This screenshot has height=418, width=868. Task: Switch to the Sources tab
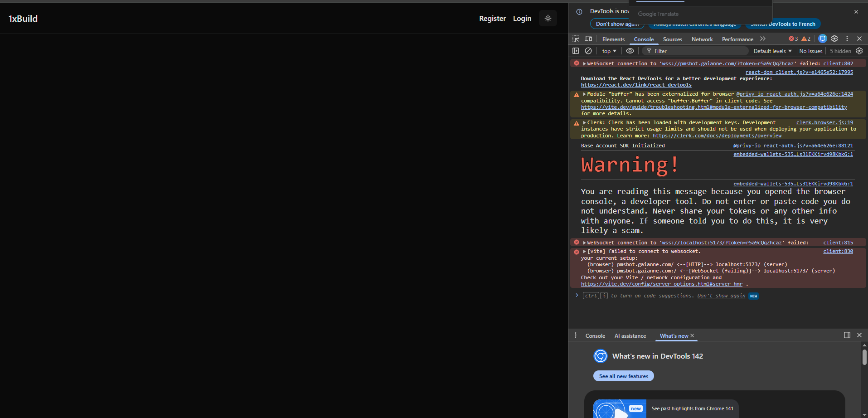[x=672, y=39]
